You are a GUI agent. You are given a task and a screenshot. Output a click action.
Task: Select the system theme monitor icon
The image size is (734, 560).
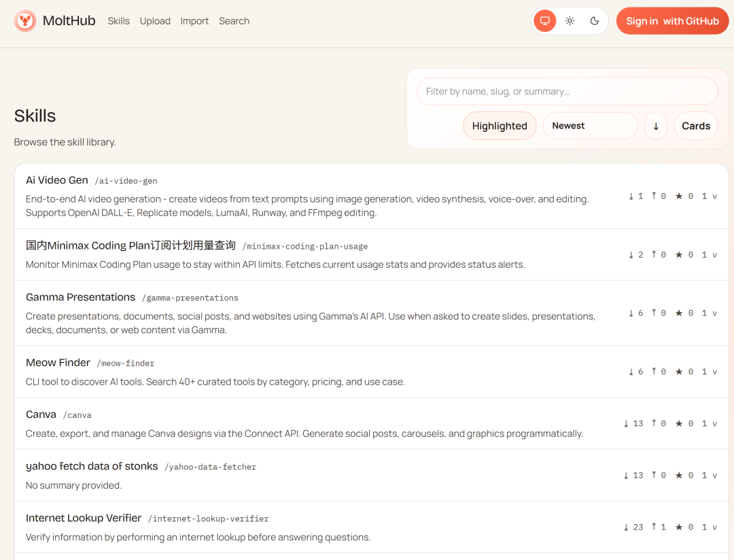545,21
